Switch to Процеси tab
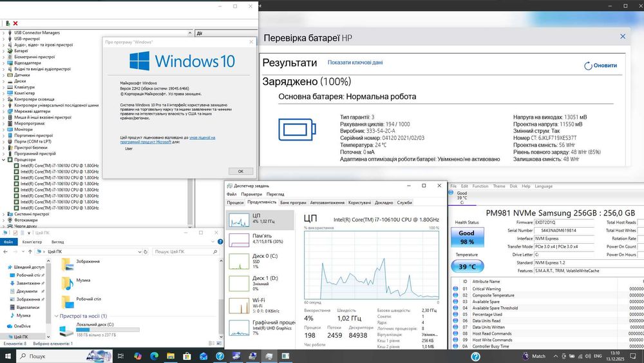This screenshot has height=363, width=644. click(x=235, y=202)
